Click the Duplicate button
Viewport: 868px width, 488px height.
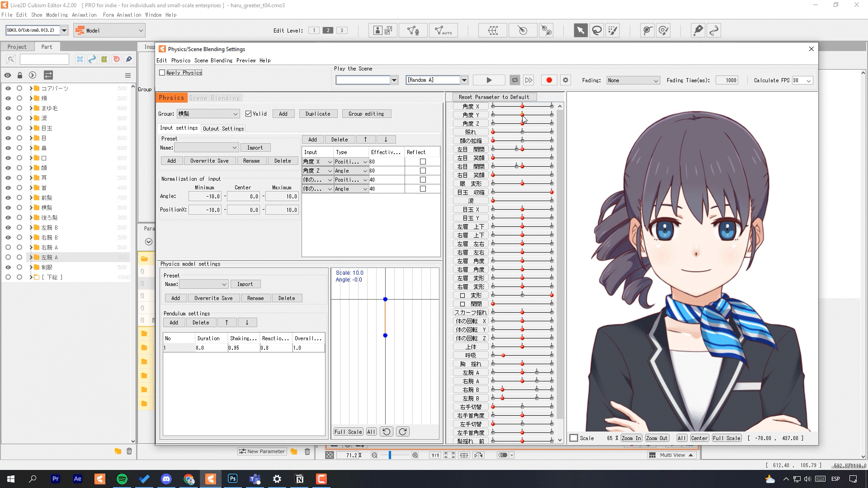318,114
